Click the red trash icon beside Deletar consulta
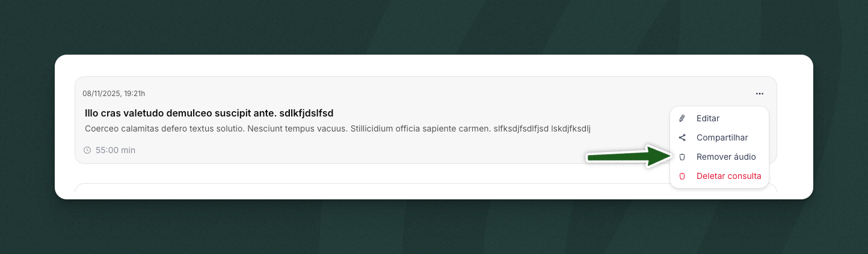This screenshot has width=868, height=254. pos(682,177)
